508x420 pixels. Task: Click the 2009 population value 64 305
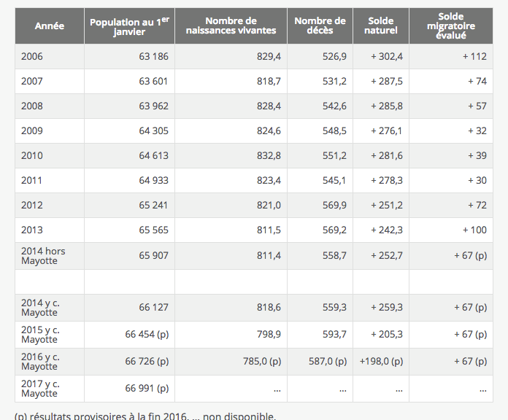pyautogui.click(x=153, y=131)
